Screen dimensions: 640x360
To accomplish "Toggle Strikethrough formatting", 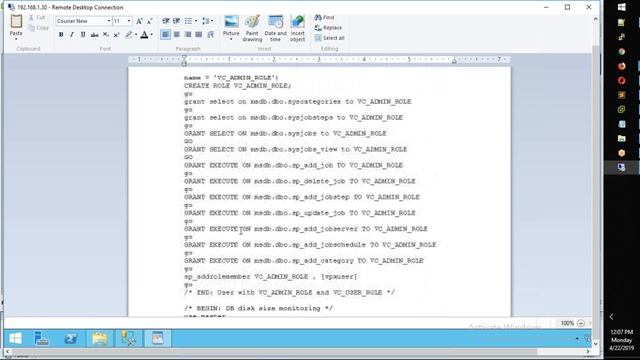I will click(94, 35).
